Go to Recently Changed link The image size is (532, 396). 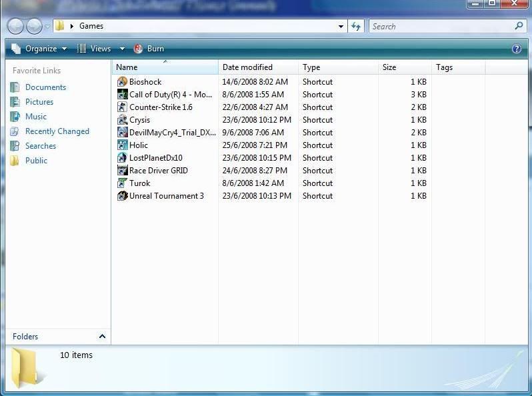(x=57, y=131)
